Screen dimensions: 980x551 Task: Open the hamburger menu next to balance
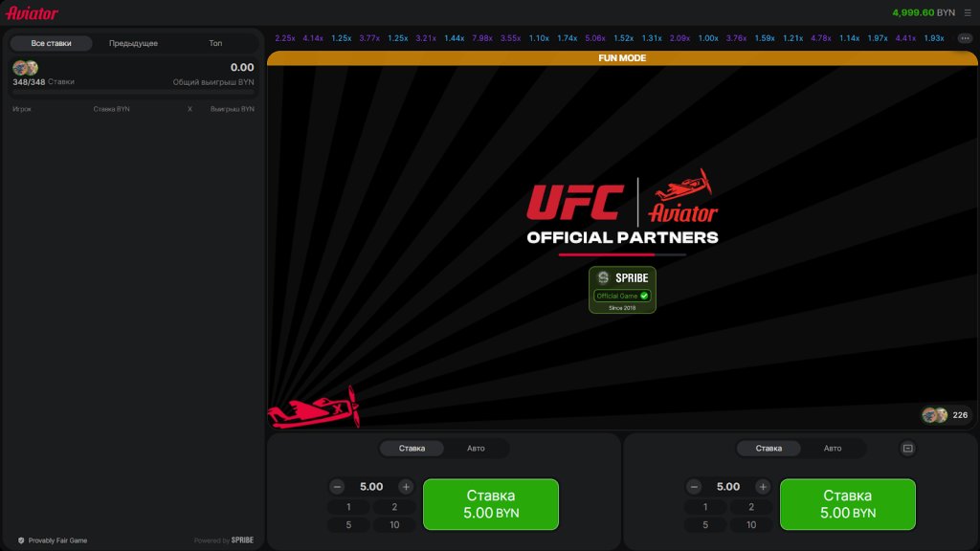pyautogui.click(x=968, y=12)
